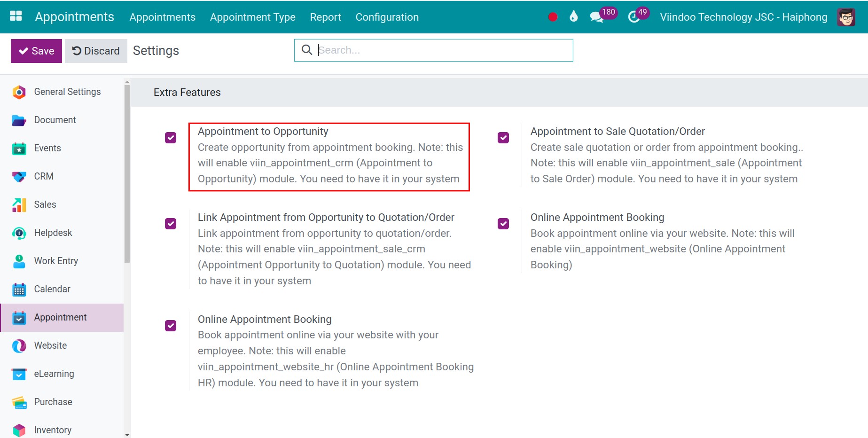Open the Report menu

[325, 17]
